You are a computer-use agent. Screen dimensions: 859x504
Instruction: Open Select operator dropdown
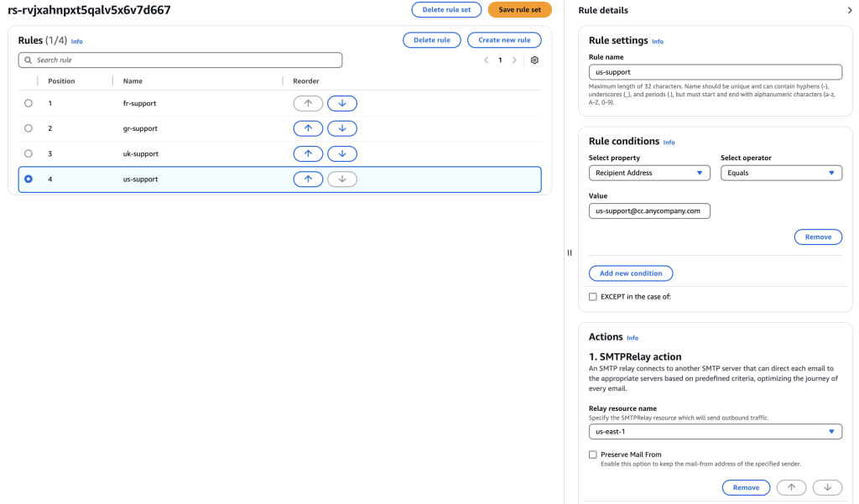[x=781, y=173]
